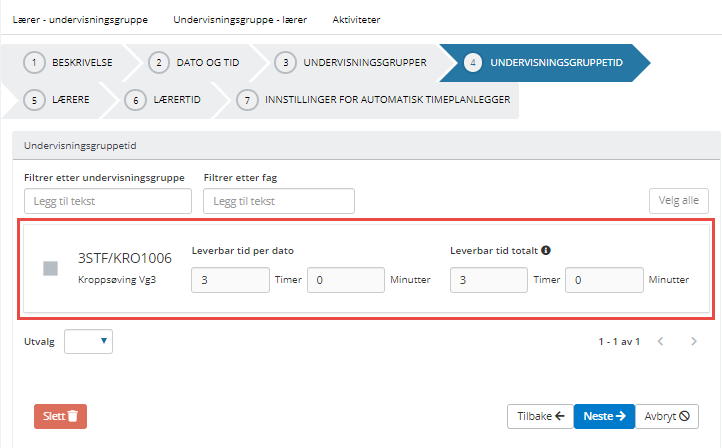Image resolution: width=722 pixels, height=448 pixels.
Task: Switch to Undervisningsgruppe - lærer tab
Action: (x=240, y=20)
